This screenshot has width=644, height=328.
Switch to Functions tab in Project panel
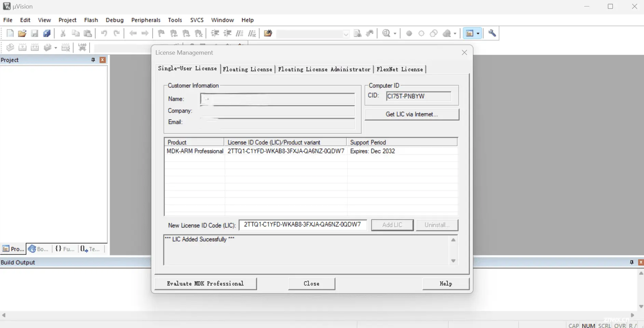65,249
